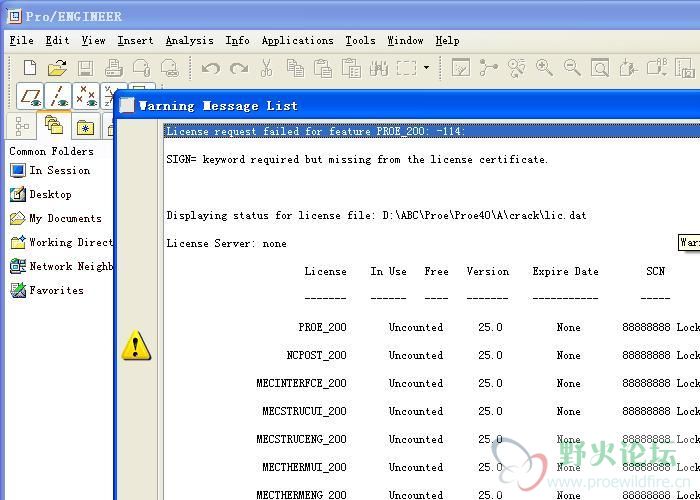This screenshot has width=700, height=500.
Task: Toggle datum planes display
Action: point(30,96)
